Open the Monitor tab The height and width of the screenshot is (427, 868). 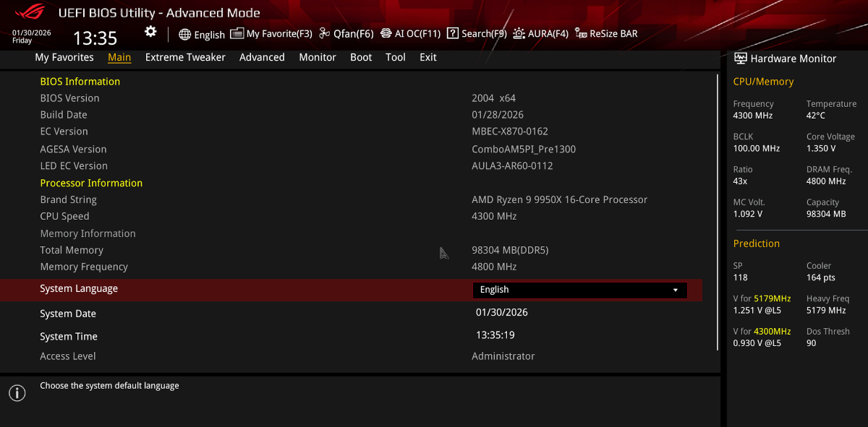318,57
